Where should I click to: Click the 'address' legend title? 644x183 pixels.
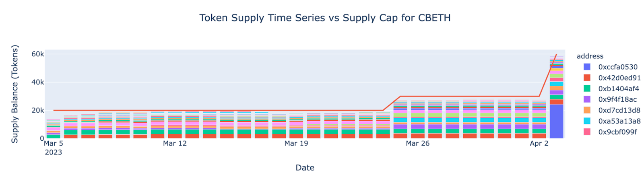[x=590, y=56]
